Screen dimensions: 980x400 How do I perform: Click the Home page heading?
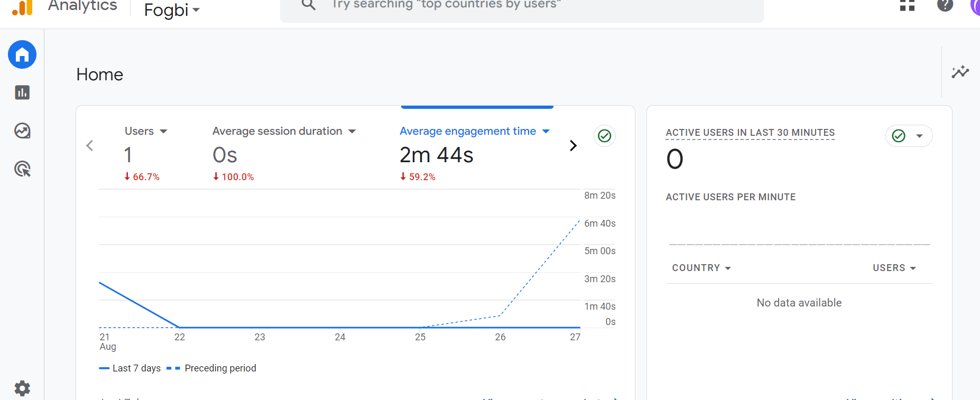[x=99, y=75]
